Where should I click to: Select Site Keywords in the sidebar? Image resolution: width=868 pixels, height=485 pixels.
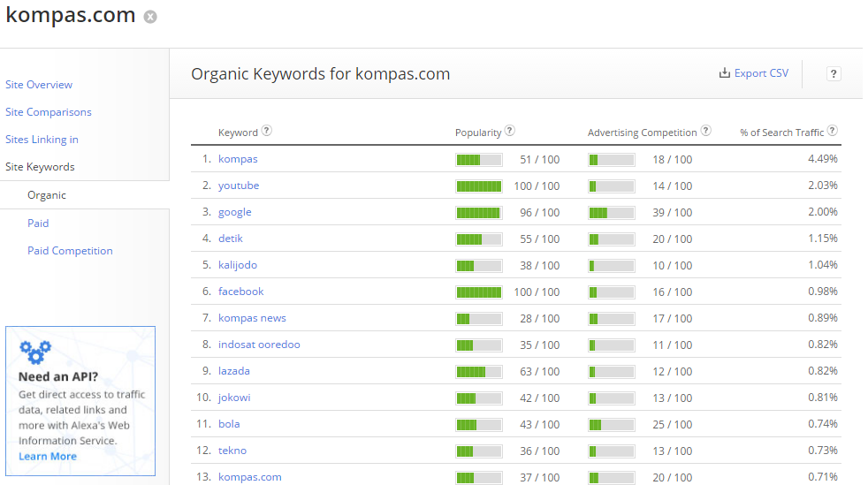coord(40,167)
